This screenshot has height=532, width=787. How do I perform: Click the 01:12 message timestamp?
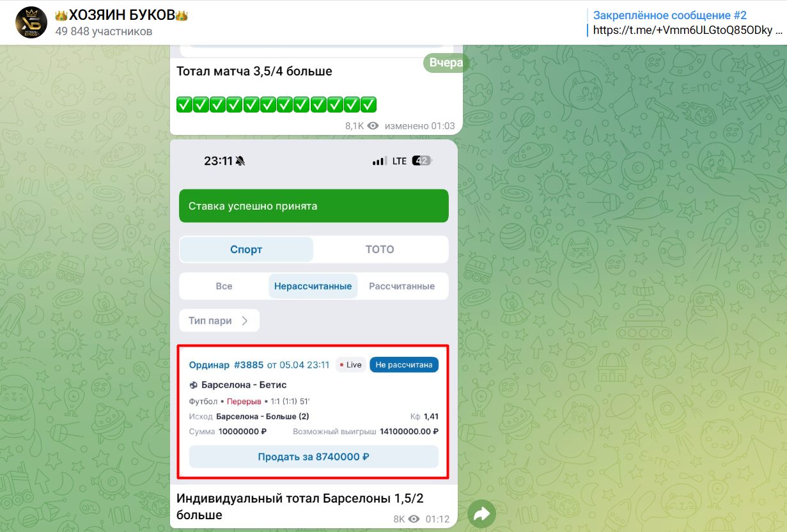pos(437,519)
